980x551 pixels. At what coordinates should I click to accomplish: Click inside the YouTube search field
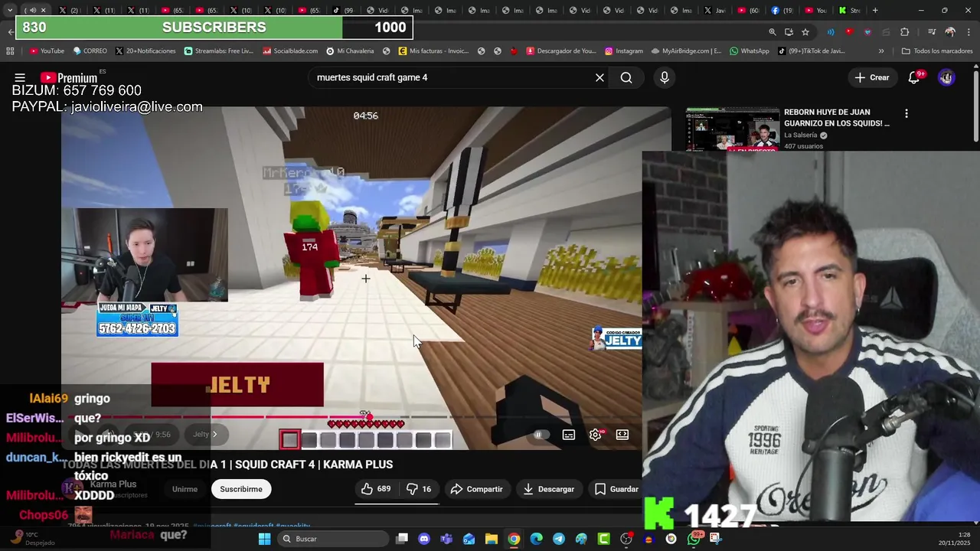[452, 77]
